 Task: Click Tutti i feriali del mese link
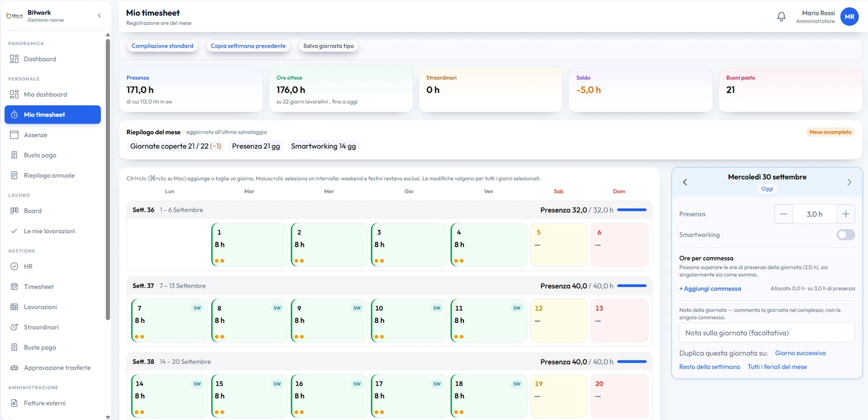[x=777, y=367]
